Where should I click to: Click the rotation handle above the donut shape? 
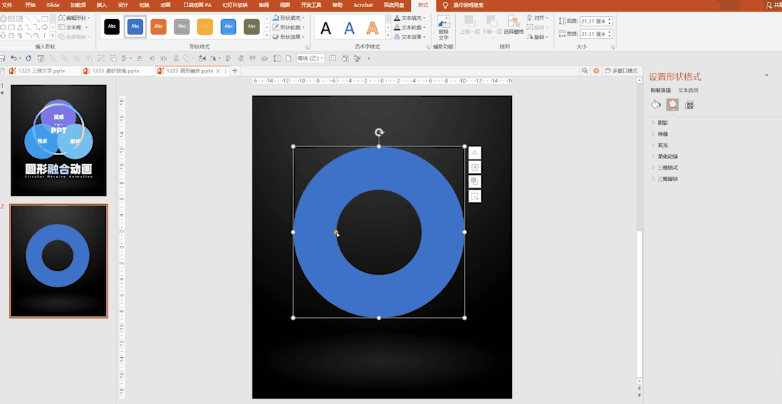[x=379, y=132]
